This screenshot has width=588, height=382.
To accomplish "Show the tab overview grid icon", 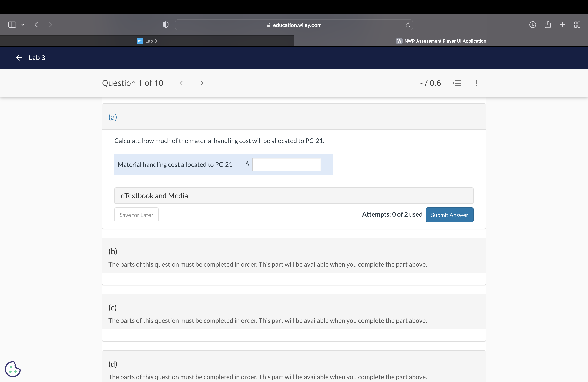I will (577, 24).
